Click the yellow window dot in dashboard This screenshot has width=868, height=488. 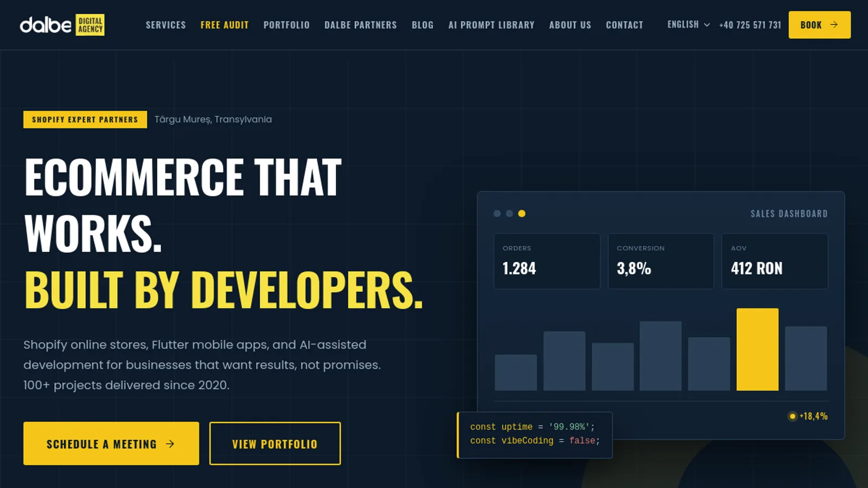point(522,214)
